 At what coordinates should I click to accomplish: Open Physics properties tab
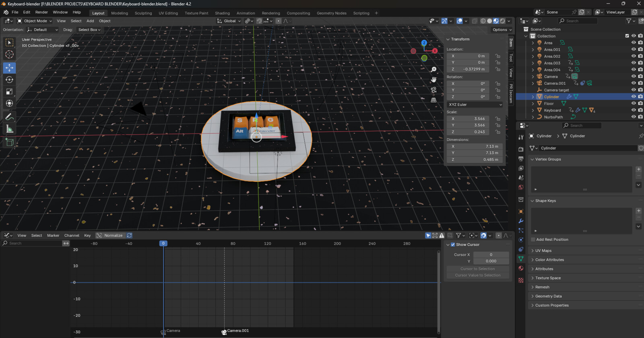521,240
